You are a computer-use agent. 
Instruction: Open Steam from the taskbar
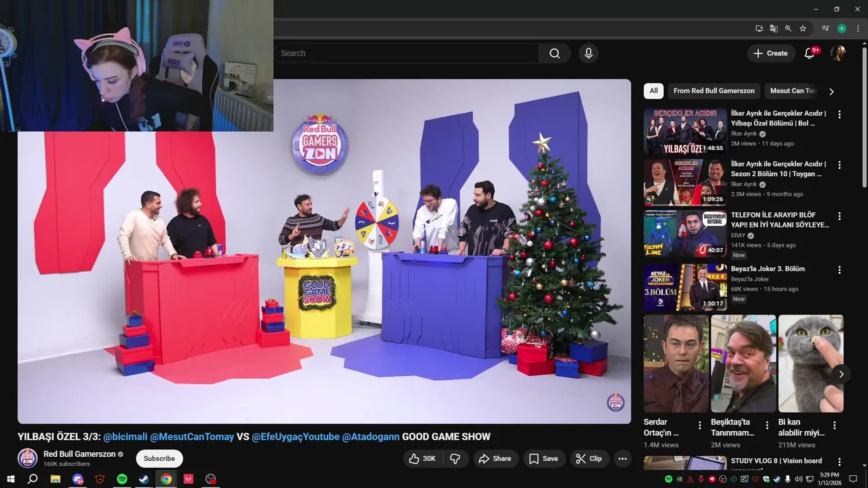coord(144,479)
